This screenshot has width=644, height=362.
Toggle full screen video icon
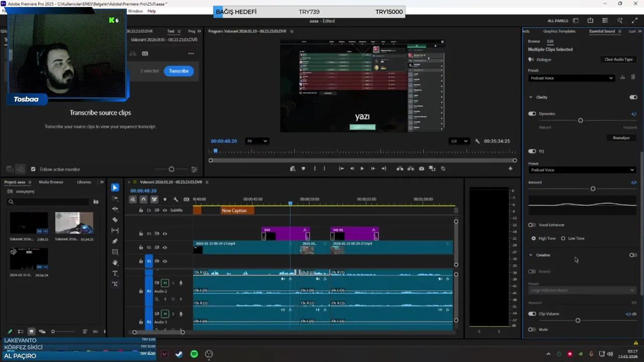tap(634, 21)
